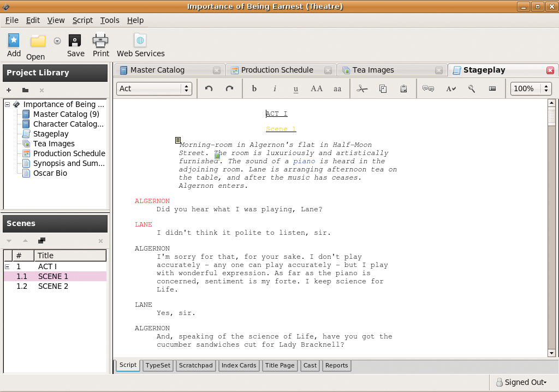Select SCENE 1 row
The image size is (559, 392).
[55, 276]
